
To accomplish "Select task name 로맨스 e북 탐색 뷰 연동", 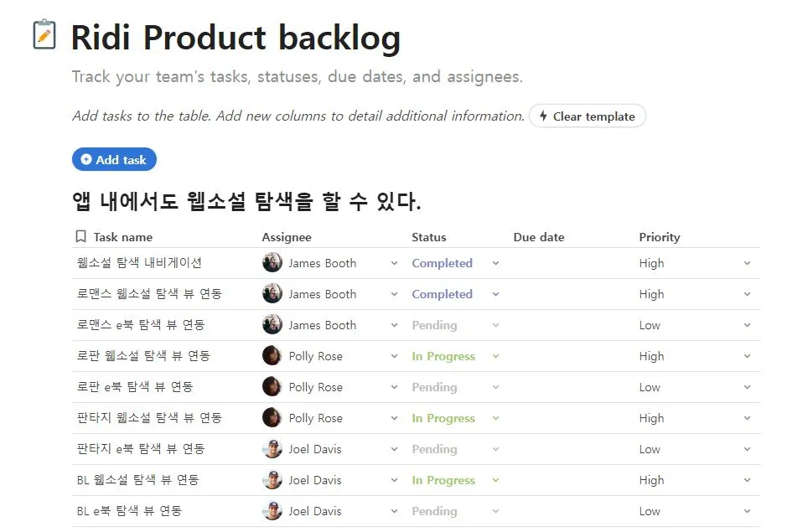I will pyautogui.click(x=141, y=325).
